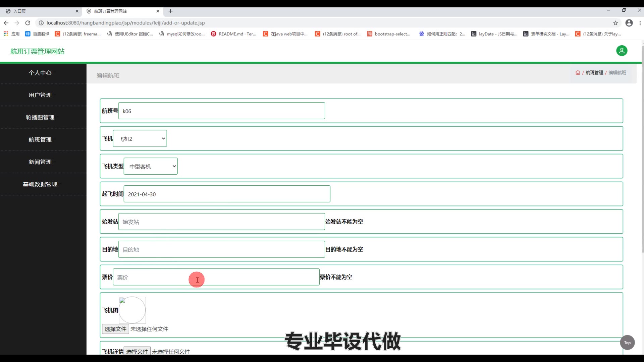
Task: Click 选择文件 button under 飞机图
Action: click(115, 329)
